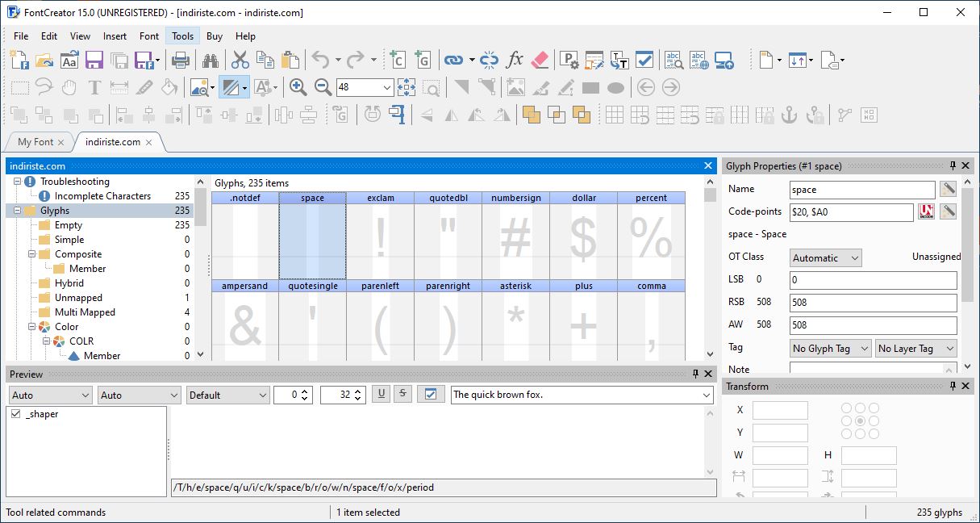Insert character with the +C icon
Screen dimensions: 980x523
[x=396, y=60]
